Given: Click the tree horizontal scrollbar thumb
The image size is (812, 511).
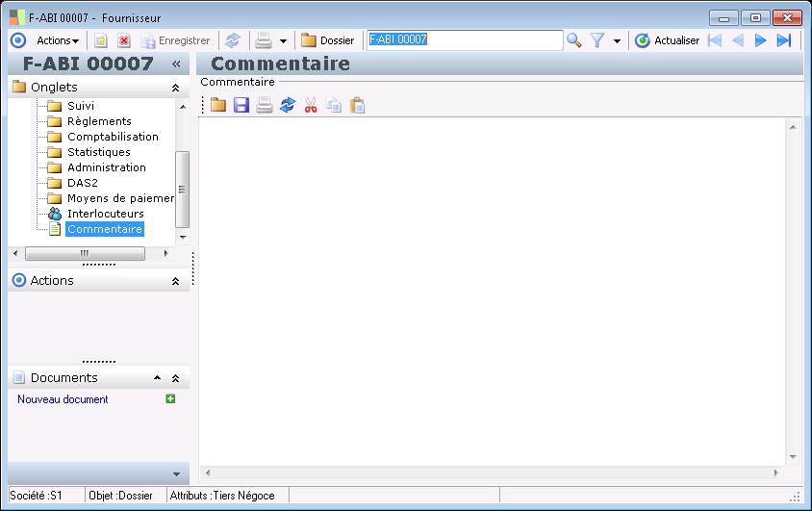Looking at the screenshot, I should [85, 253].
